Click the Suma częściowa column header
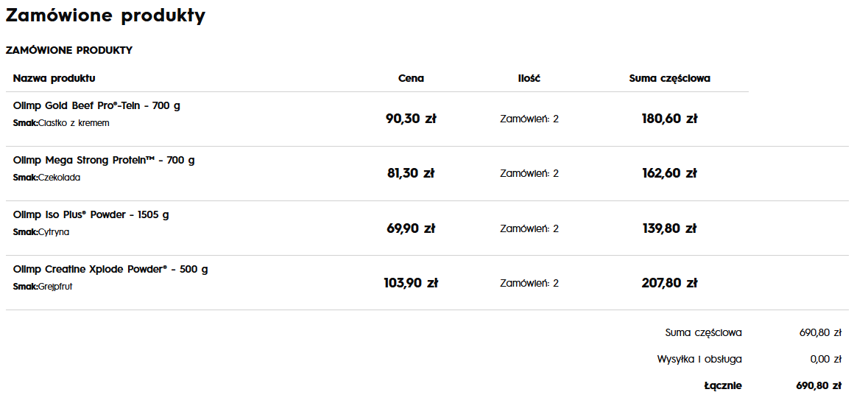This screenshot has width=868, height=409. (669, 78)
